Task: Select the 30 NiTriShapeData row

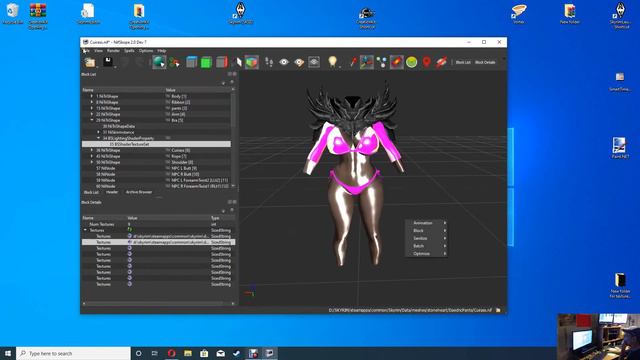Action: (x=156, y=126)
